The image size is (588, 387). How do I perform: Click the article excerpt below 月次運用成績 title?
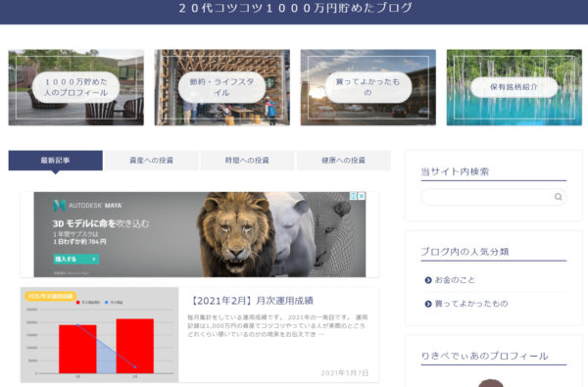277,326
